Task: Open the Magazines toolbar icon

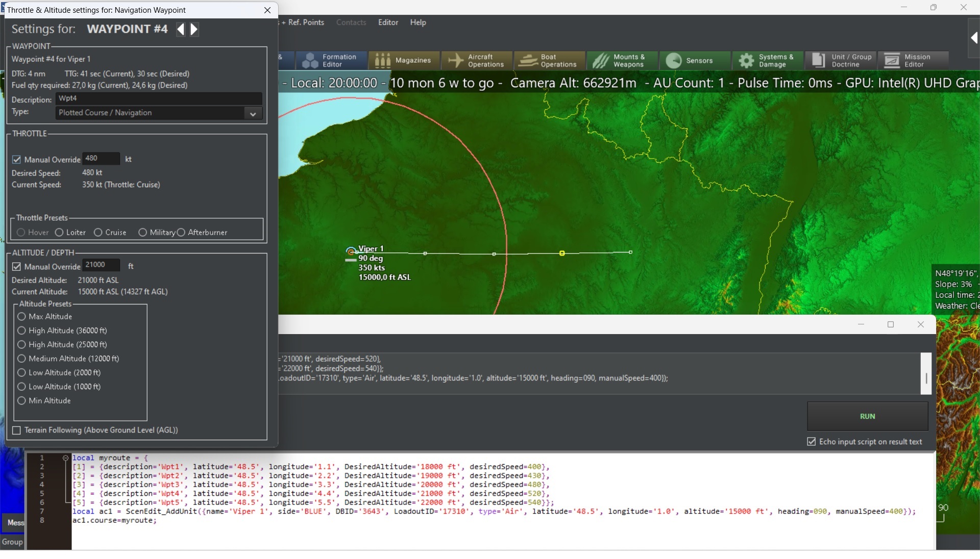Action: 403,61
